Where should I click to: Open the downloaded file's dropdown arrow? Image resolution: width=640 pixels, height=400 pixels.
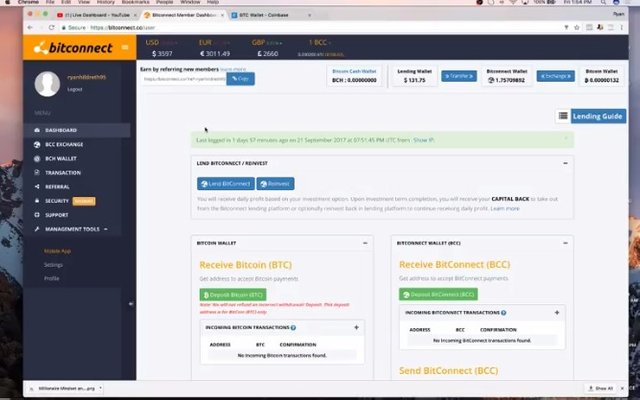coord(100,388)
